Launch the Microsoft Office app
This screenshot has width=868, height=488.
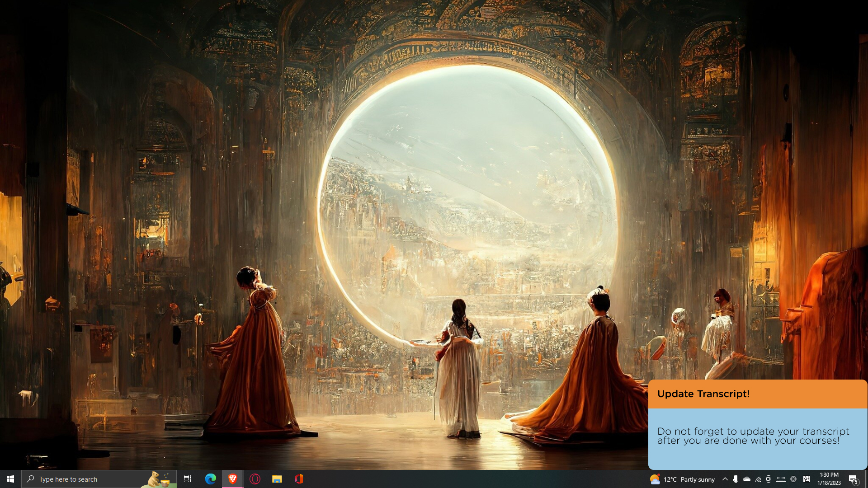point(299,479)
